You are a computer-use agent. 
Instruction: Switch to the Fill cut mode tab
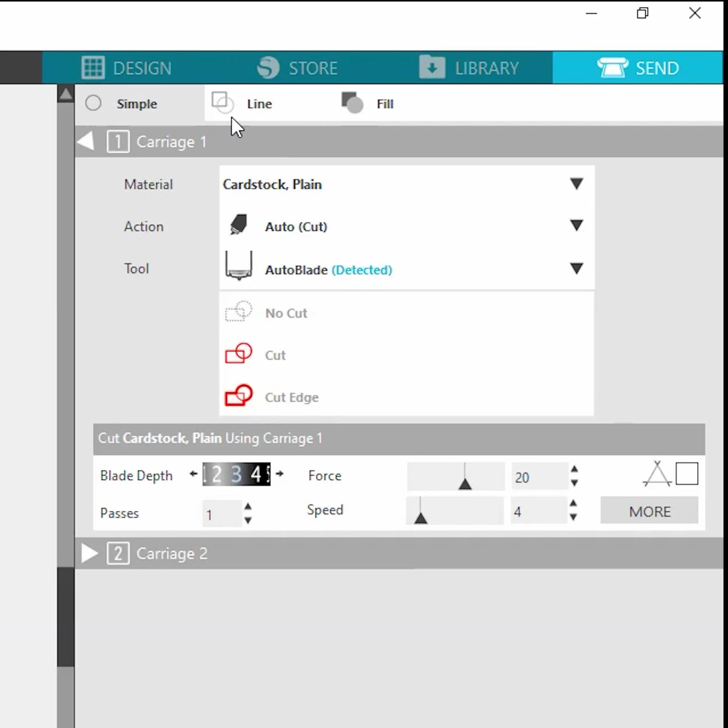coord(368,104)
